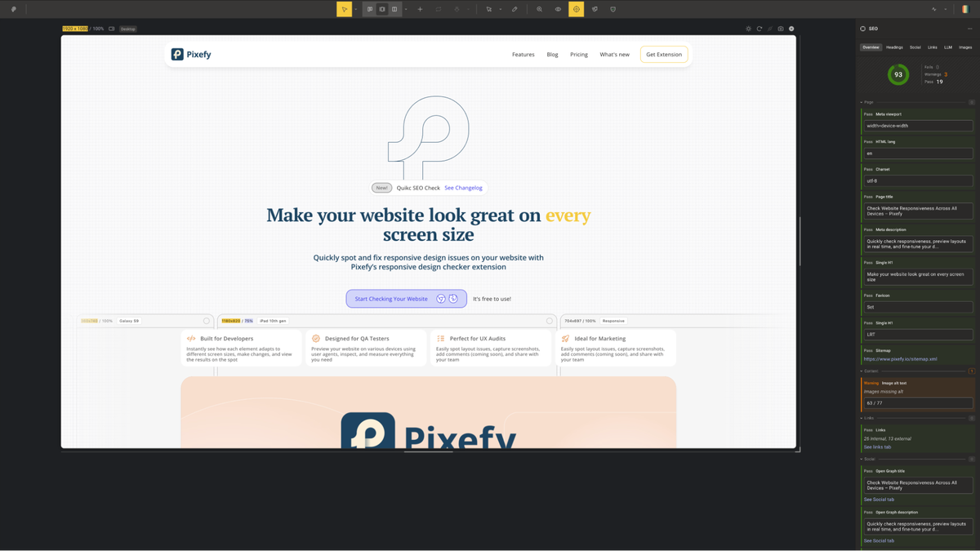Viewport: 980px width, 551px height.
Task: Select the pencil measure tool icon
Action: click(514, 9)
